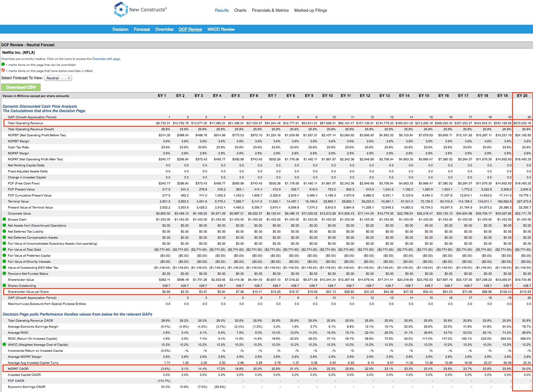The image size is (533, 392).
Task: Select the DCF Review subpage
Action: click(190, 29)
